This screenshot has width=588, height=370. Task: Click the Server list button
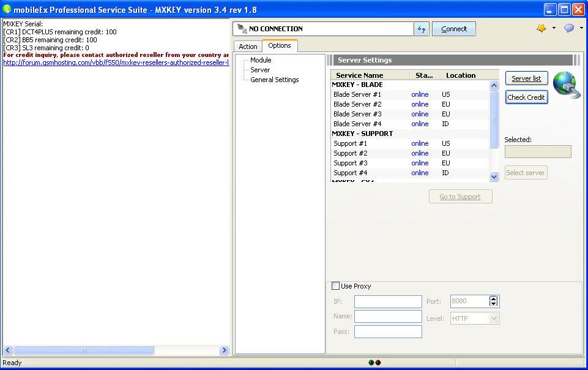[526, 78]
